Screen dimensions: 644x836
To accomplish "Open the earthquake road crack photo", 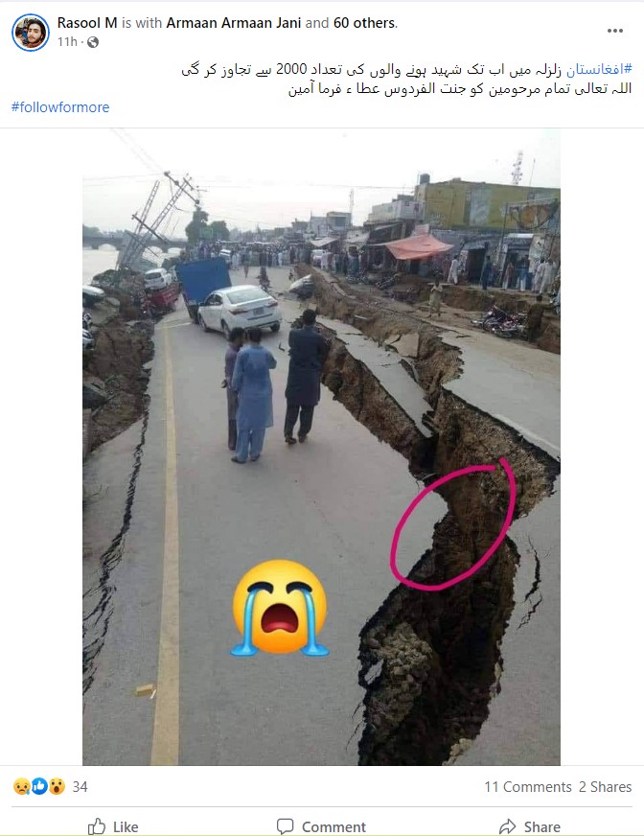I will [321, 447].
